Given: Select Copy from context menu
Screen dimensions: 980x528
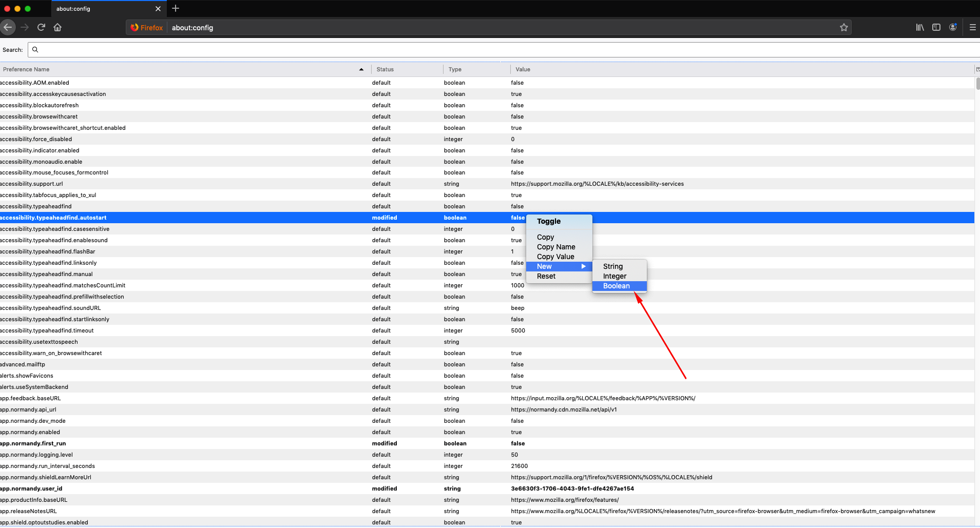Looking at the screenshot, I should (559, 237).
